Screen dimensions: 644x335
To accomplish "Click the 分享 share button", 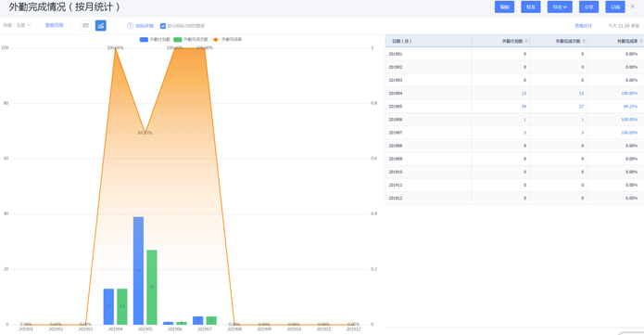I will [588, 7].
